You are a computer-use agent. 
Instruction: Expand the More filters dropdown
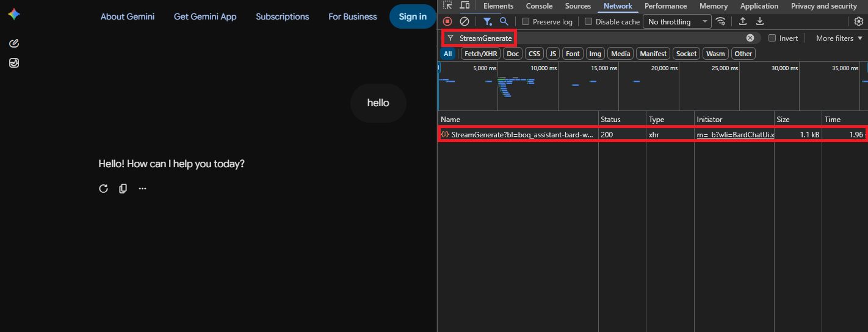click(839, 38)
